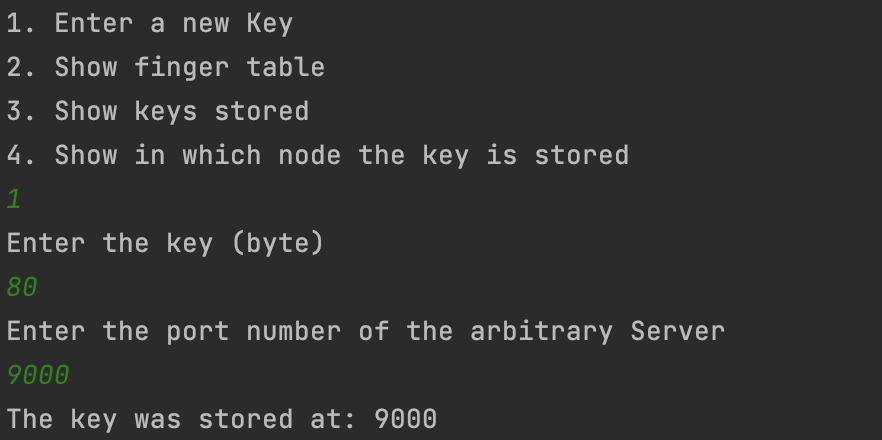Click the green input value 9000
Screen dimensions: 882x440
[38, 375]
